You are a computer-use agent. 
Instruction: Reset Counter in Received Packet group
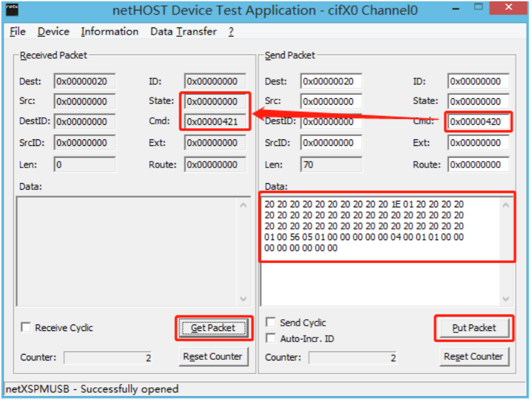[x=213, y=357]
